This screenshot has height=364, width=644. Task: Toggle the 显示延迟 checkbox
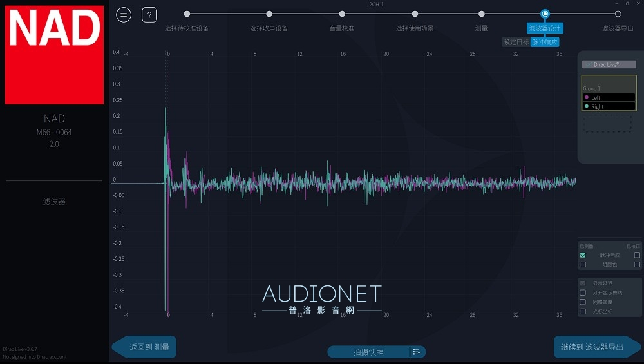pos(583,283)
